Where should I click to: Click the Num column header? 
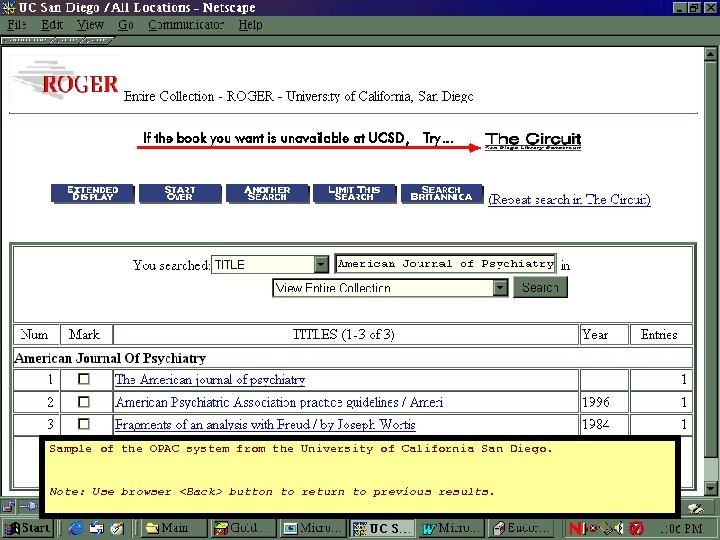pyautogui.click(x=36, y=334)
